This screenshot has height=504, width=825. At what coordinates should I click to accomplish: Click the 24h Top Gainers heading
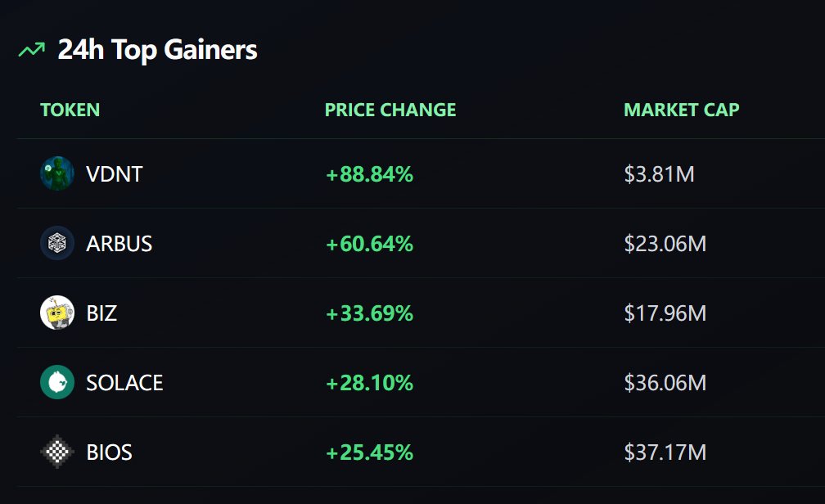157,50
